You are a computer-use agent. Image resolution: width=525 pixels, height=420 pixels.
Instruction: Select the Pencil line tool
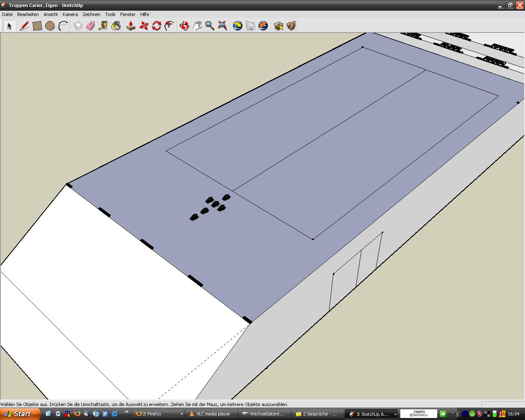[x=24, y=26]
